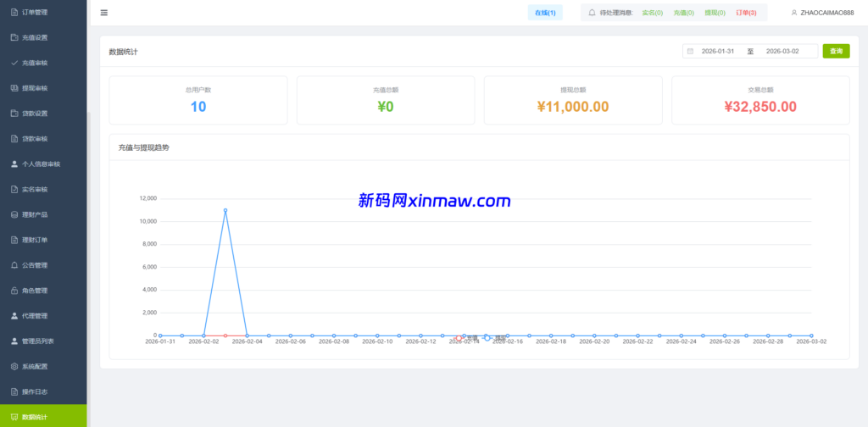The width and height of the screenshot is (868, 427).
Task: Click the 公告管理 bell icon in sidebar
Action: (x=14, y=265)
